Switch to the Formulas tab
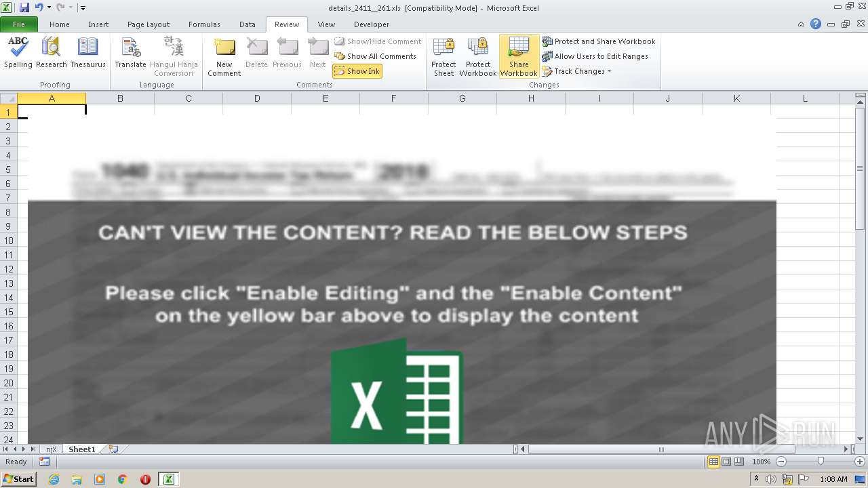Image resolution: width=868 pixels, height=488 pixels. coord(204,24)
